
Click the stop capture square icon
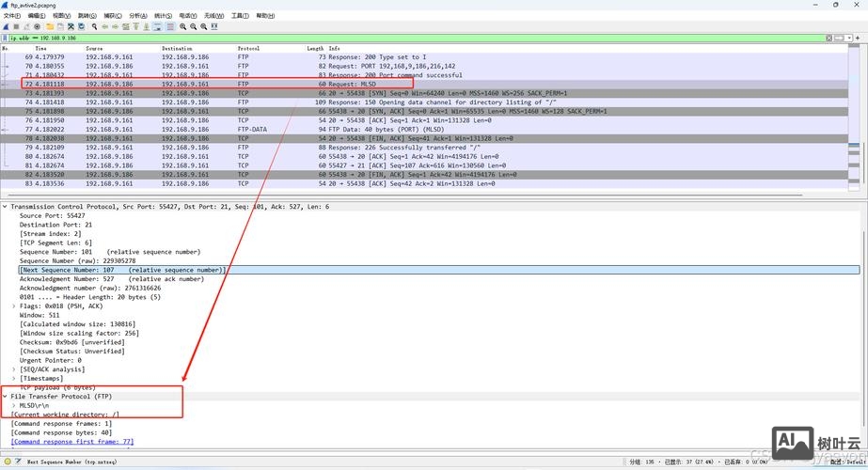point(15,26)
